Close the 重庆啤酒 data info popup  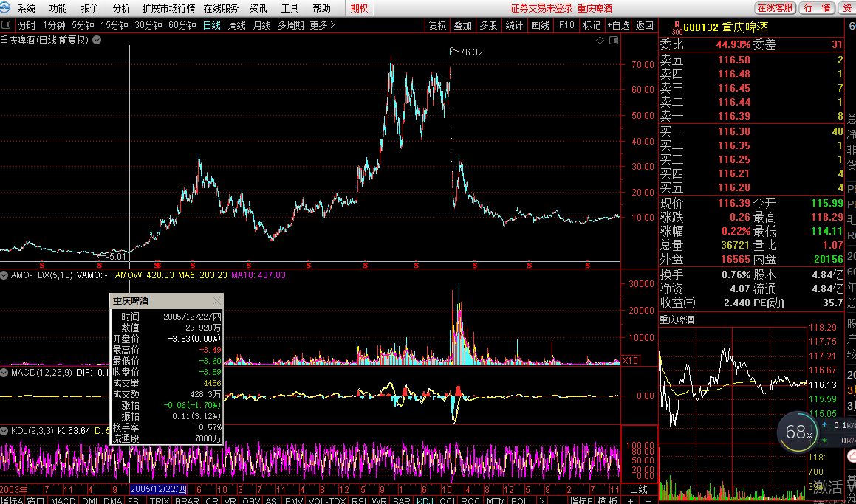point(216,301)
